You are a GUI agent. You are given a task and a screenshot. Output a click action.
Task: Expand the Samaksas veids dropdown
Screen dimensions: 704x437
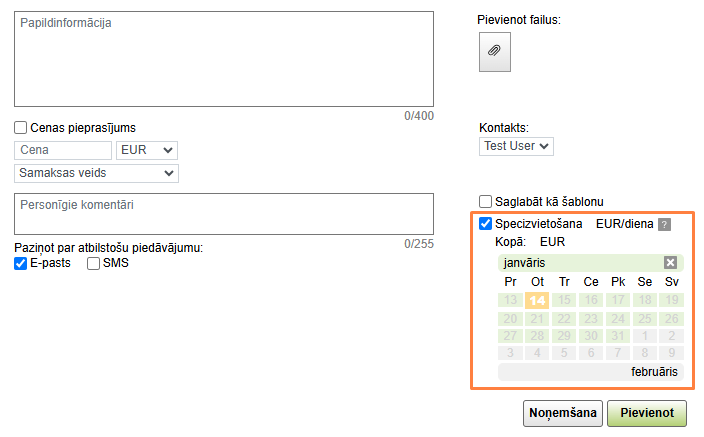coord(97,173)
